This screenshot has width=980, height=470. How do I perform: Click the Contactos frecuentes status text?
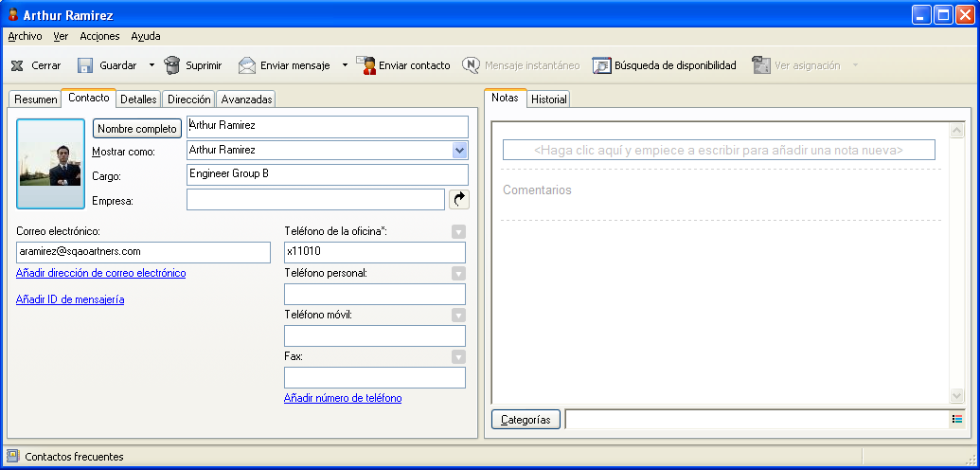click(75, 457)
